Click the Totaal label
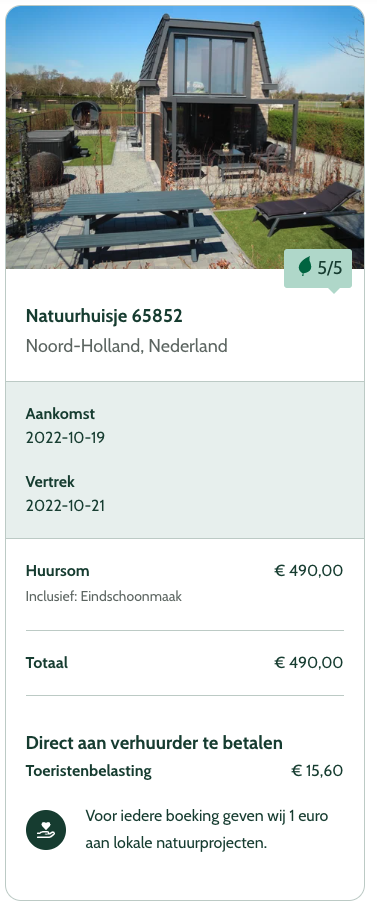This screenshot has width=377, height=911. coord(46,663)
